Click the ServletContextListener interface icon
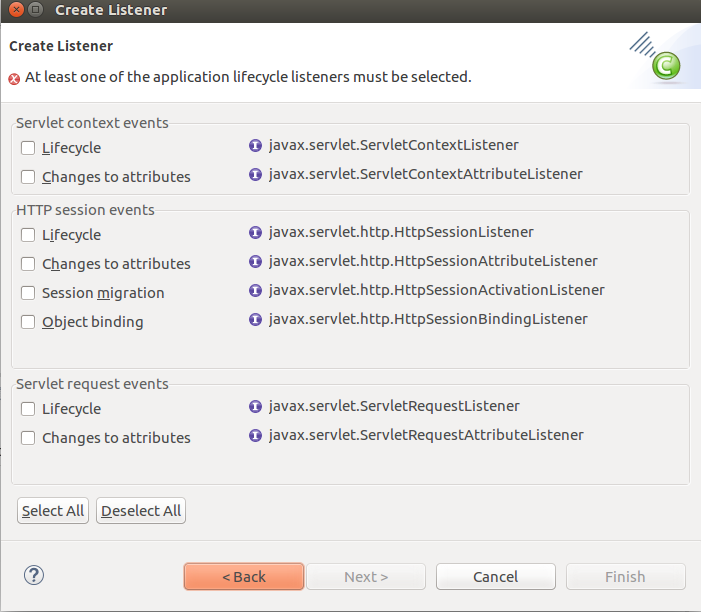Image resolution: width=701 pixels, height=612 pixels. [x=256, y=146]
